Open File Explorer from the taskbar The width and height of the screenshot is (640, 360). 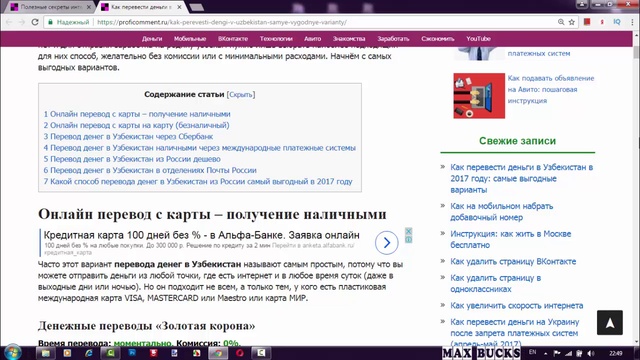coord(46,353)
